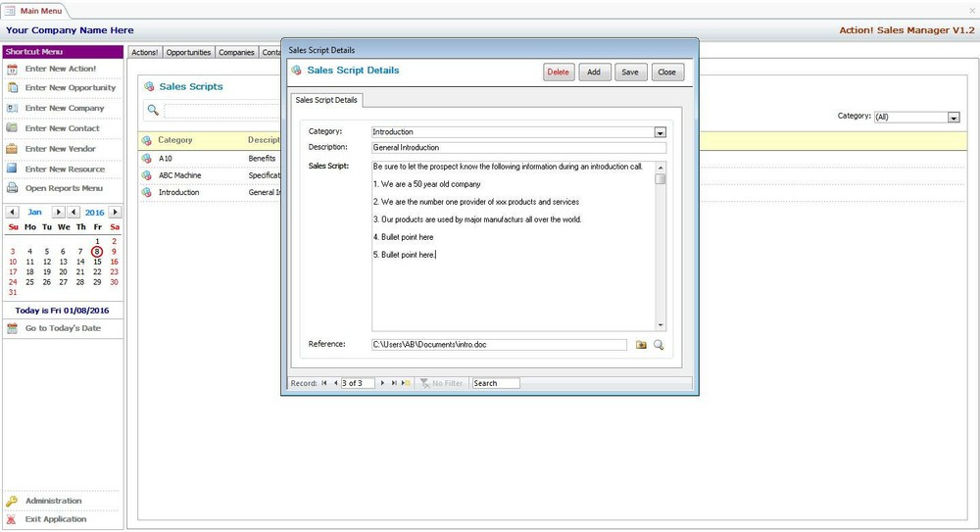The height and width of the screenshot is (532, 980).
Task: Click the Open Reports Menu printer icon
Action: [x=12, y=188]
